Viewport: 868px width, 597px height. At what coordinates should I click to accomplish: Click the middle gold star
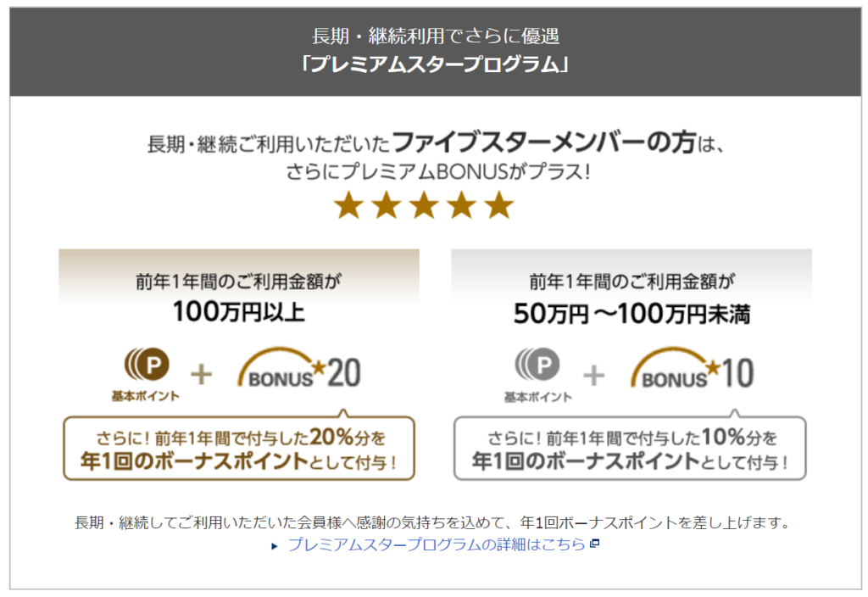tap(424, 205)
